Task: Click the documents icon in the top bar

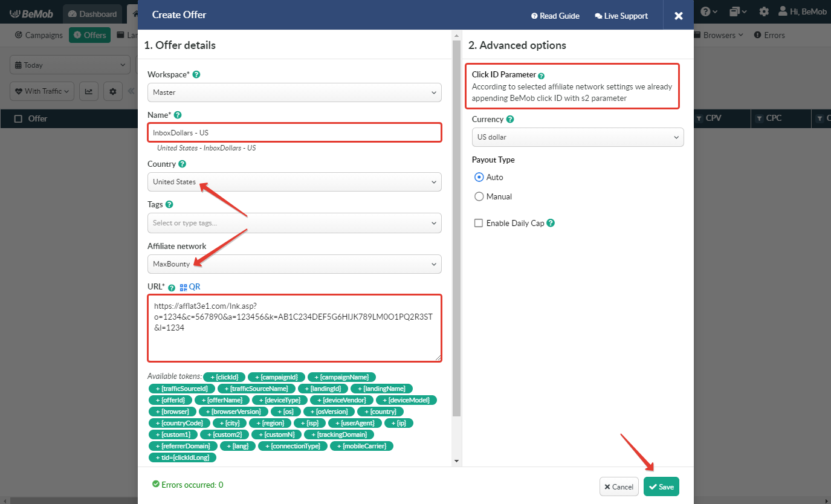Action: tap(738, 11)
